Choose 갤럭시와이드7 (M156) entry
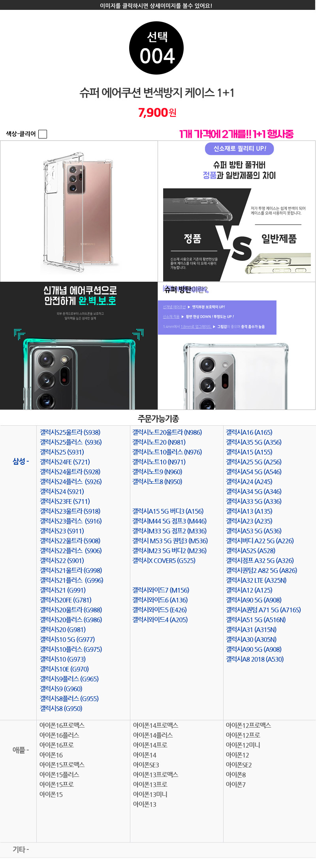 click(x=161, y=590)
